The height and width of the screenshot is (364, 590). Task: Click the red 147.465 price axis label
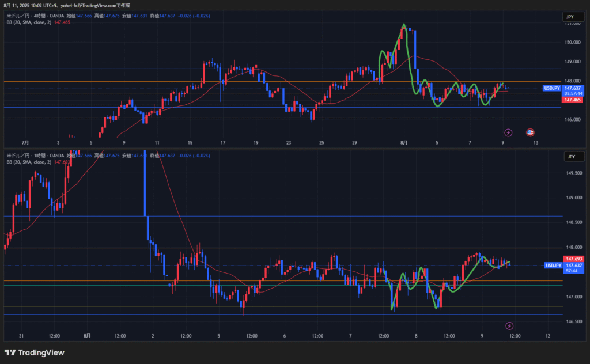pos(573,100)
